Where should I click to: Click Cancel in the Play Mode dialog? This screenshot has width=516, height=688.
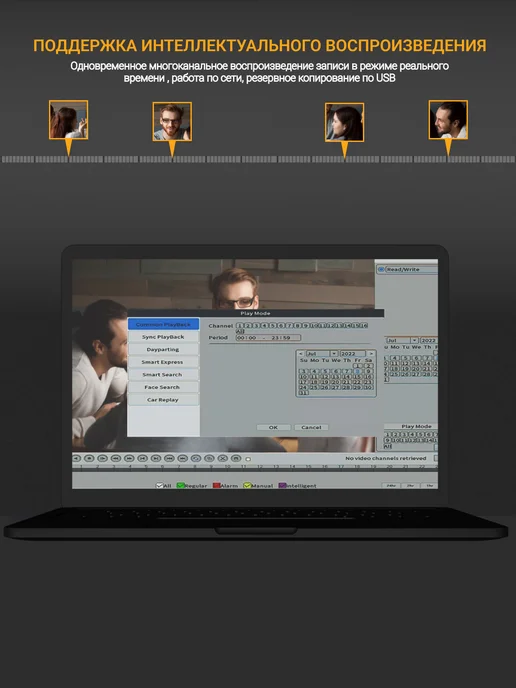click(311, 427)
